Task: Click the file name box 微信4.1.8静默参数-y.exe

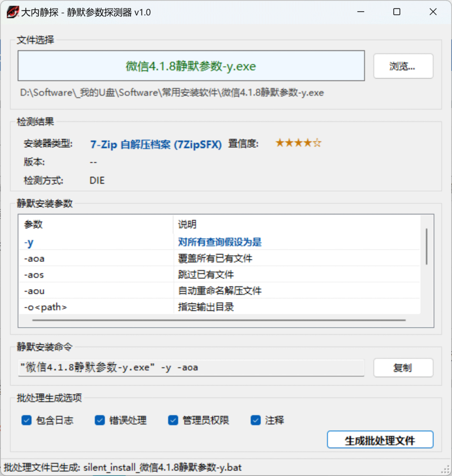Action: point(191,66)
